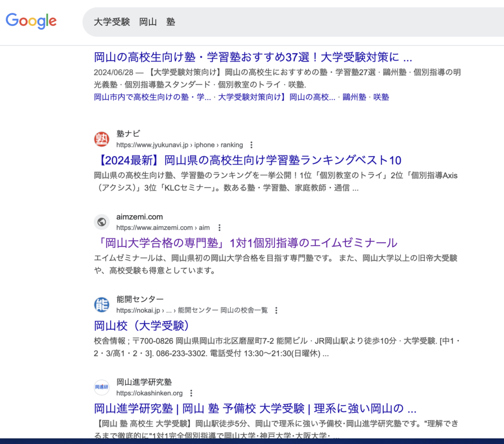Click the 岡山進学研究塾 site favicon
This screenshot has height=444, width=504.
[x=101, y=387]
